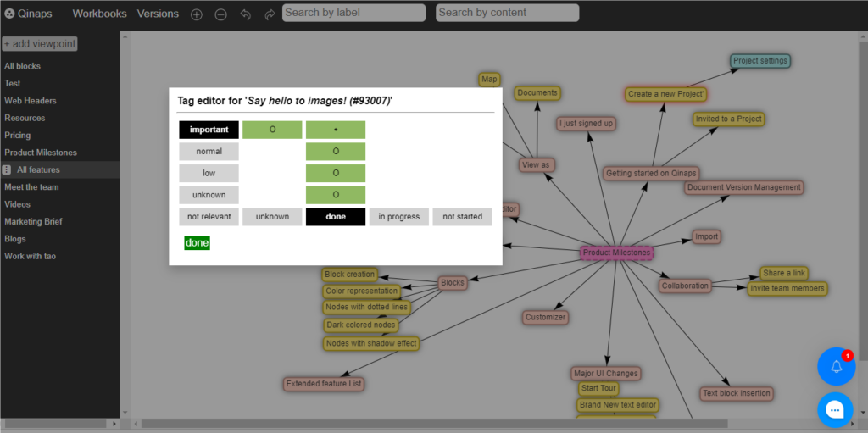Toggle the black done status tag
868x433 pixels.
click(x=336, y=217)
